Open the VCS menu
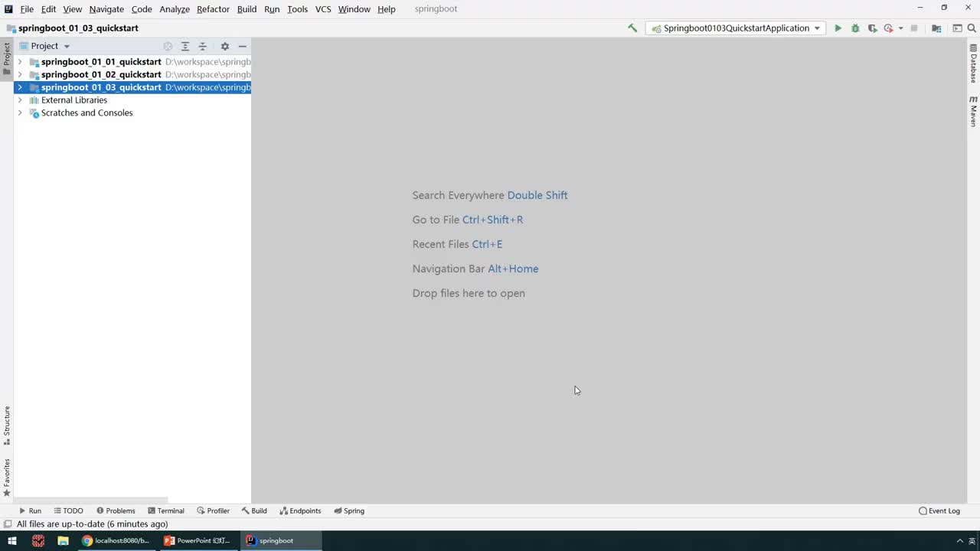980x551 pixels. coord(323,9)
